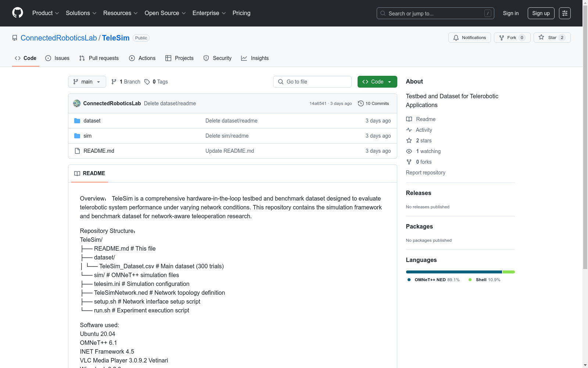Open the ConnectedRoboticsLab owner link
The width and height of the screenshot is (588, 368).
tap(59, 38)
